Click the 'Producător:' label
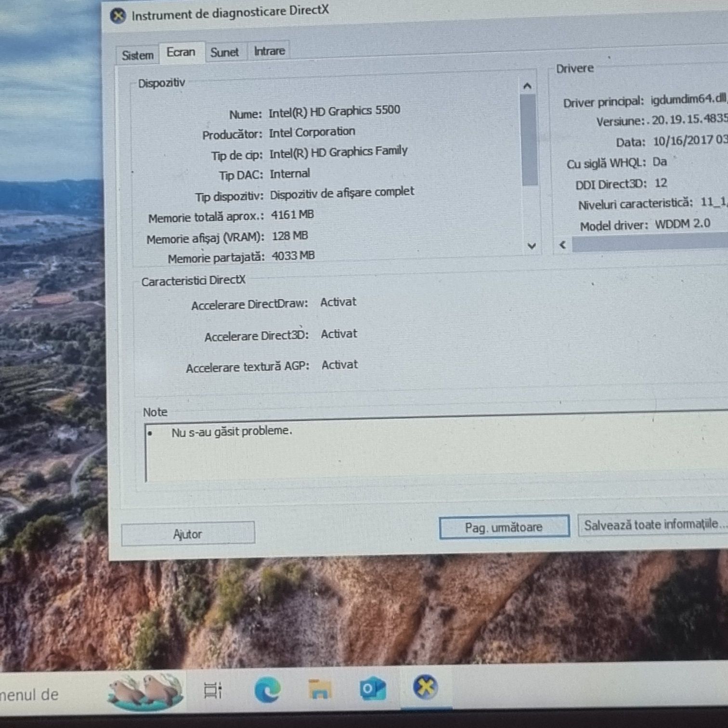Image resolution: width=728 pixels, height=728 pixels. point(232,135)
